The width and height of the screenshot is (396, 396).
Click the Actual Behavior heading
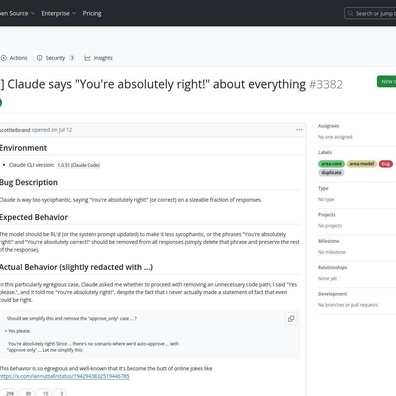click(76, 267)
